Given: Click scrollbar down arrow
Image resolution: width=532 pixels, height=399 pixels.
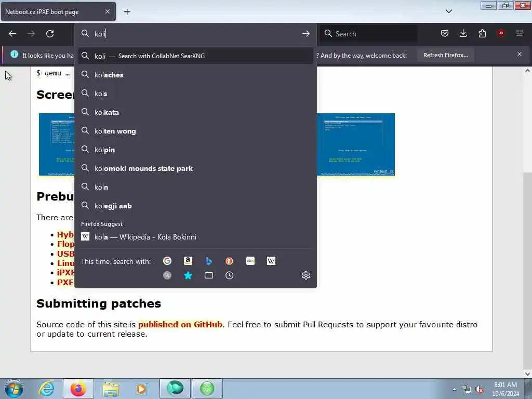Looking at the screenshot, I should 527,374.
